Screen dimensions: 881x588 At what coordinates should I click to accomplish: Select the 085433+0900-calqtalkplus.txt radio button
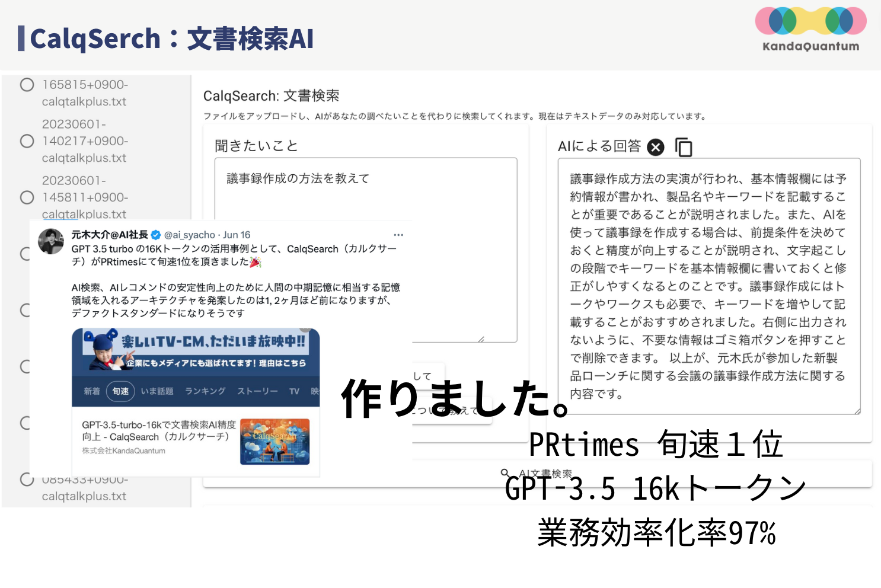(x=27, y=480)
